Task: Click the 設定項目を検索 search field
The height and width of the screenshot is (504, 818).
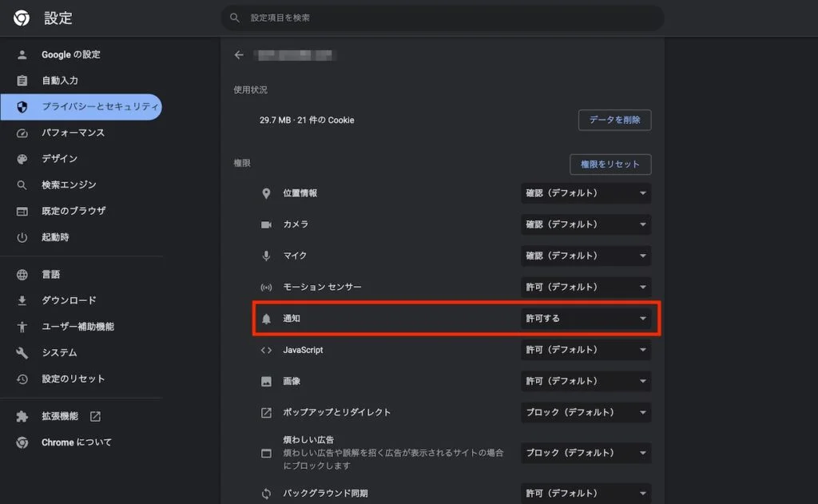Action: coord(447,18)
